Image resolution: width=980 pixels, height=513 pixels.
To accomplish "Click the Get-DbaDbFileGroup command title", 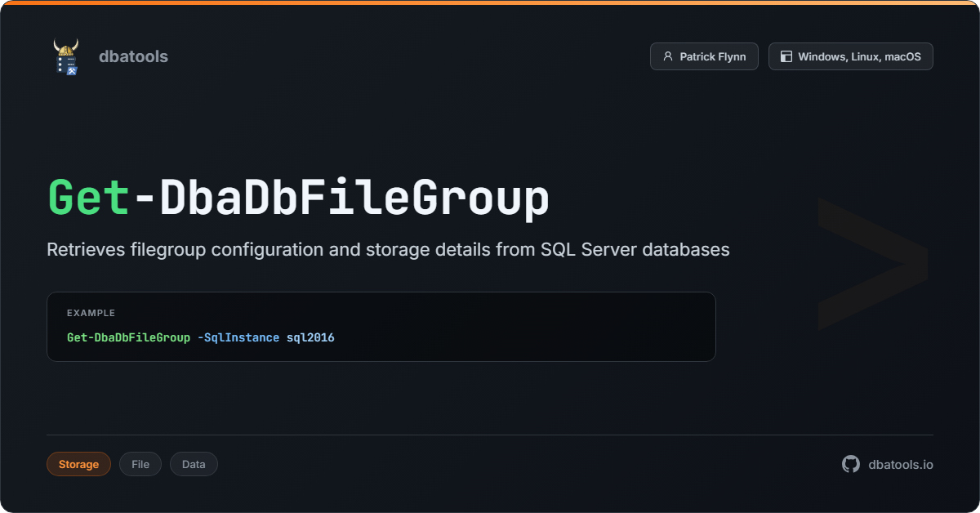I will click(x=298, y=198).
